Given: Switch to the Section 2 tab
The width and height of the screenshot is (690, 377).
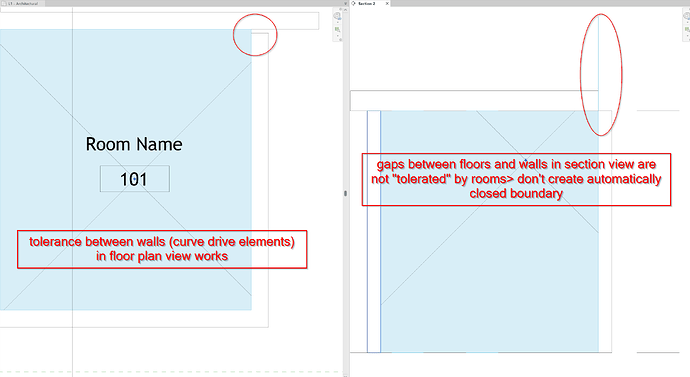Looking at the screenshot, I should pyautogui.click(x=367, y=4).
